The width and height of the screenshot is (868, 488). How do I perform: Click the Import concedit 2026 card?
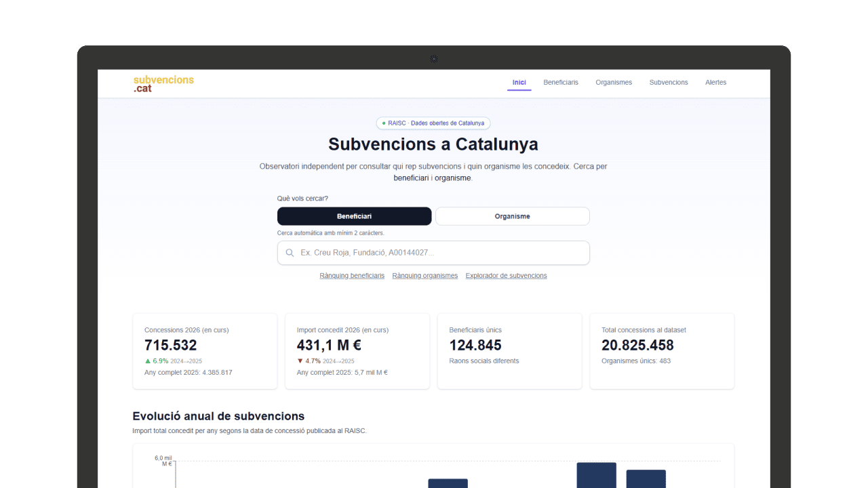coord(357,351)
